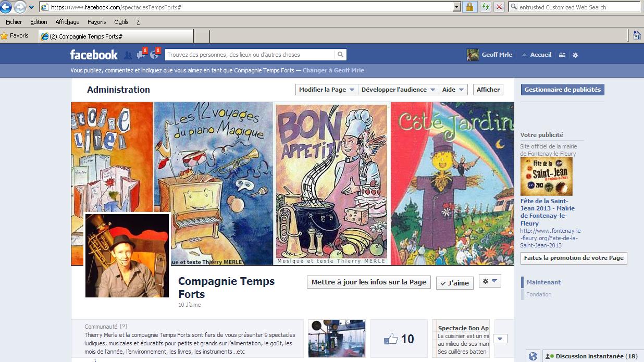
Task: Click Faites la promotion de votre Page
Action: 574,258
